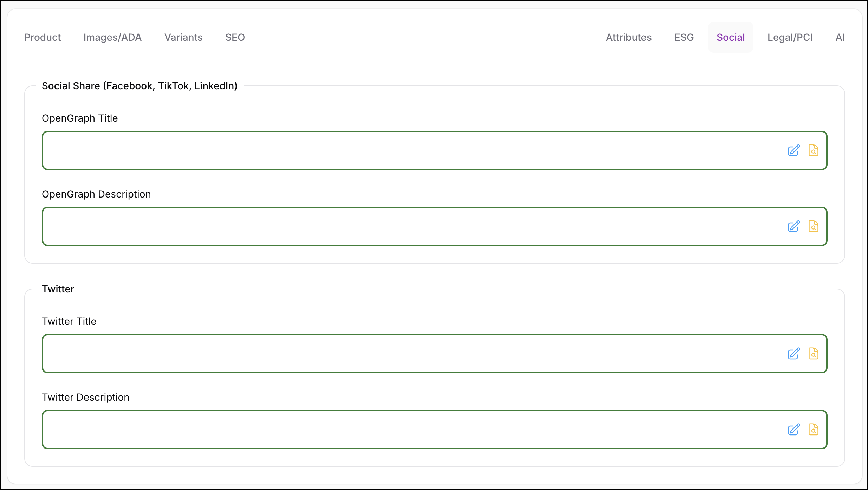The image size is (868, 490).
Task: Switch to the Images/ADA tab
Action: coord(112,37)
